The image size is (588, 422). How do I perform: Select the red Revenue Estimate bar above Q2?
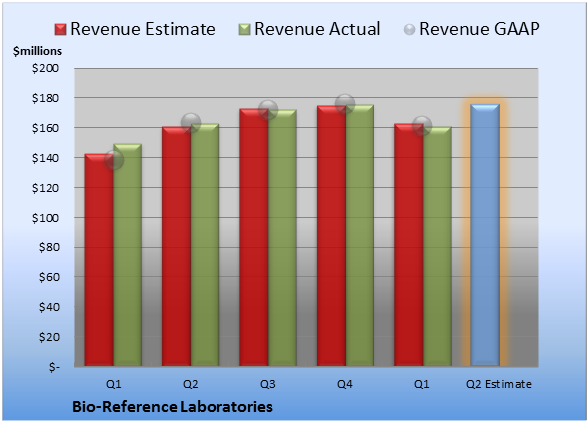pyautogui.click(x=176, y=246)
